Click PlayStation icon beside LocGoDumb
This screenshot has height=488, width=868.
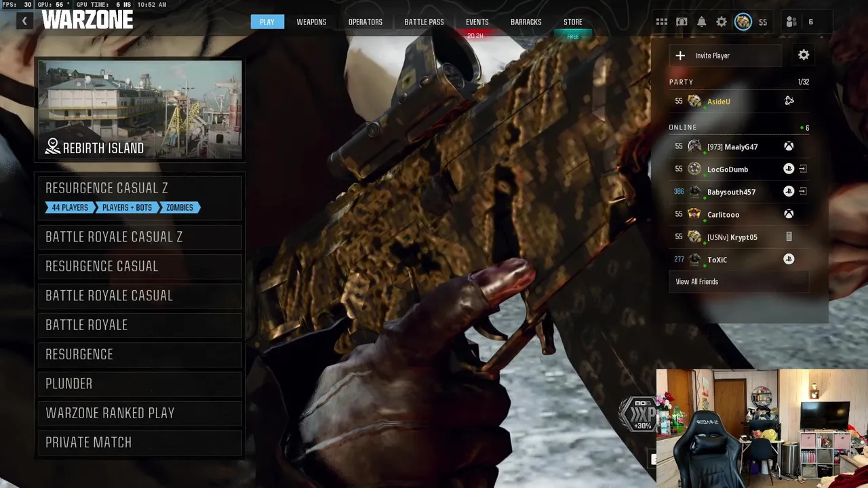(789, 169)
